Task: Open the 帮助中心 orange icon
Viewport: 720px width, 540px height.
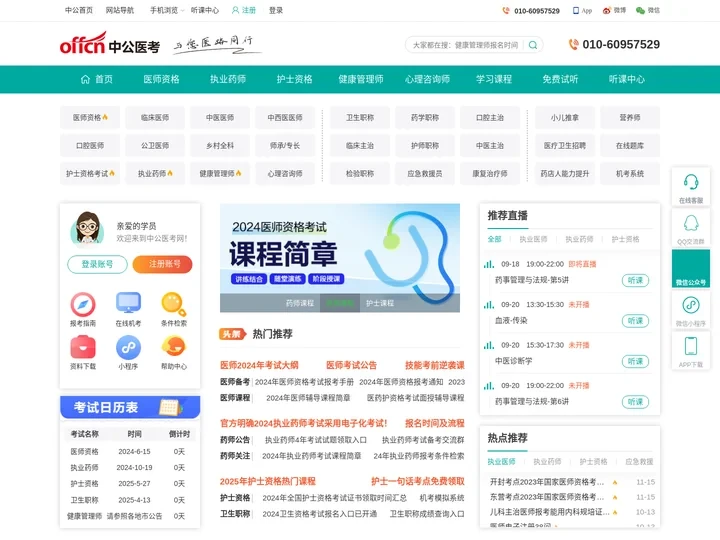Action: [174, 347]
